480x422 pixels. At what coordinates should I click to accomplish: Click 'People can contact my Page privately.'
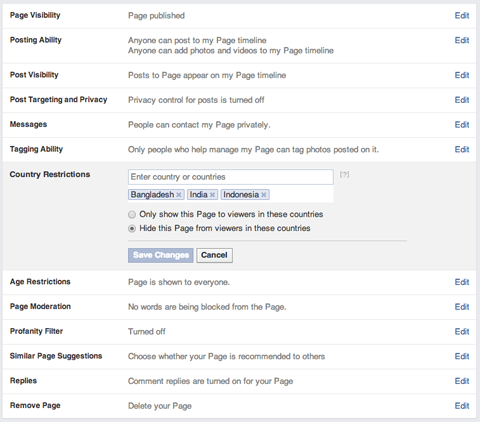point(199,125)
